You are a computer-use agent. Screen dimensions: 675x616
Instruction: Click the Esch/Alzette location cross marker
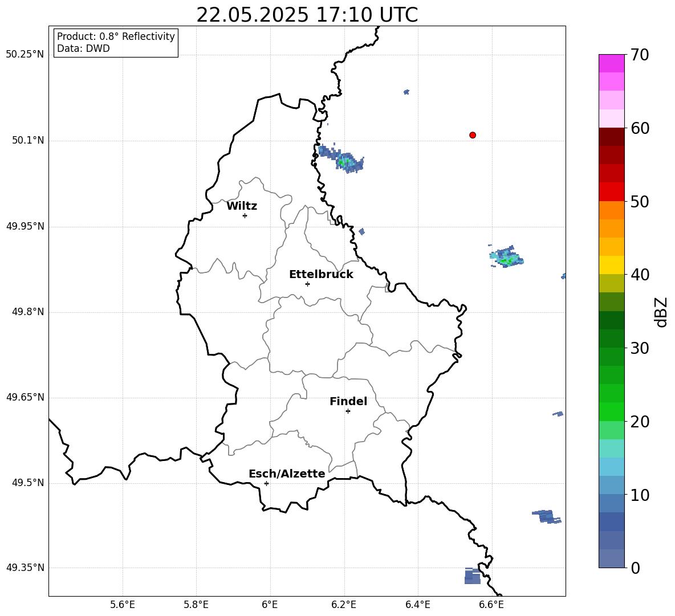click(x=266, y=483)
